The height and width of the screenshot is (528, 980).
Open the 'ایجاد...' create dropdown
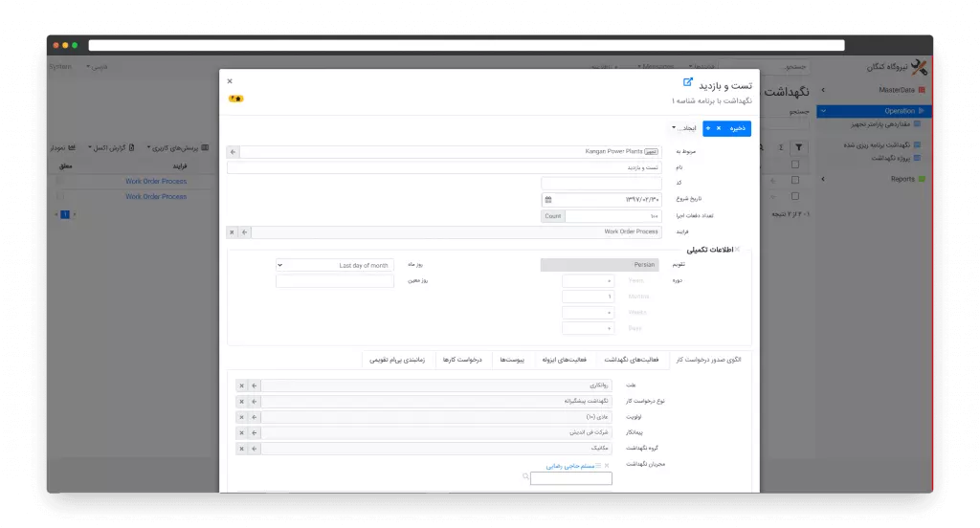coord(686,127)
